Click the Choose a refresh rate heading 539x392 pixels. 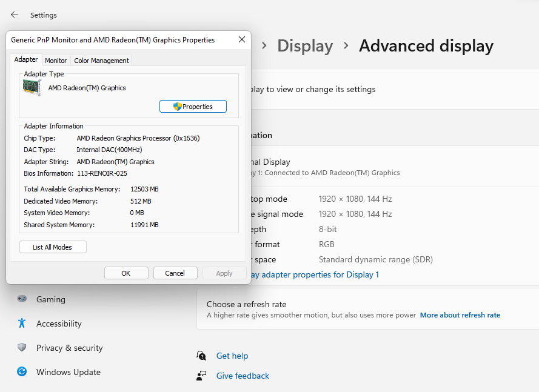coord(247,304)
